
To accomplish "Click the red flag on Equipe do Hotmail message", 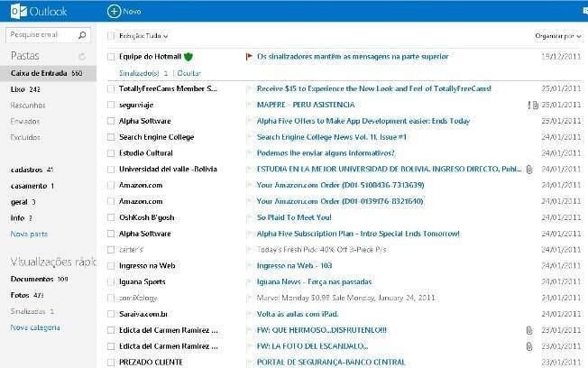I will coord(249,57).
